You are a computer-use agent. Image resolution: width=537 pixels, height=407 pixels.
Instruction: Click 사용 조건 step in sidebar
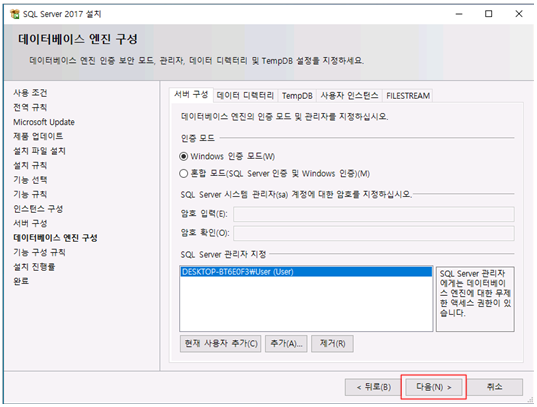click(30, 93)
